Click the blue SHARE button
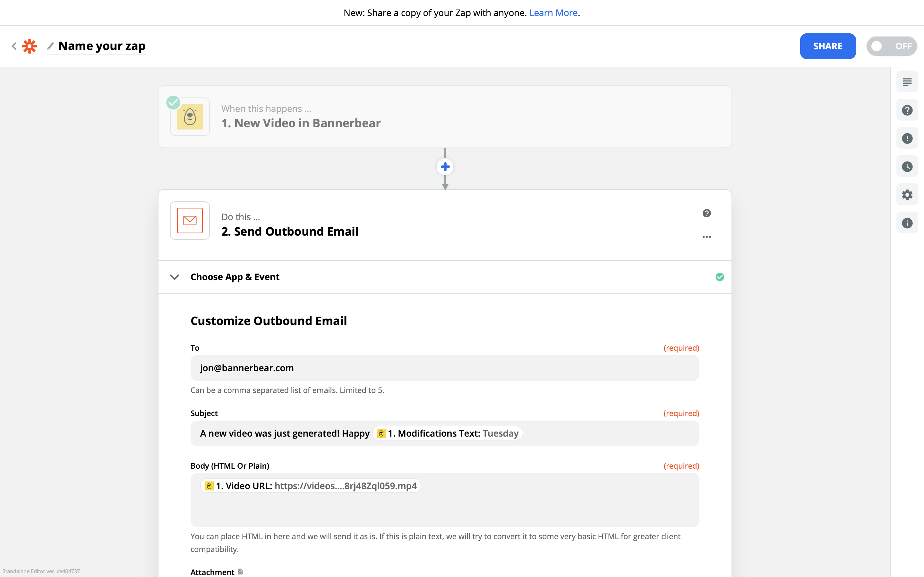Image resolution: width=924 pixels, height=577 pixels. click(827, 46)
